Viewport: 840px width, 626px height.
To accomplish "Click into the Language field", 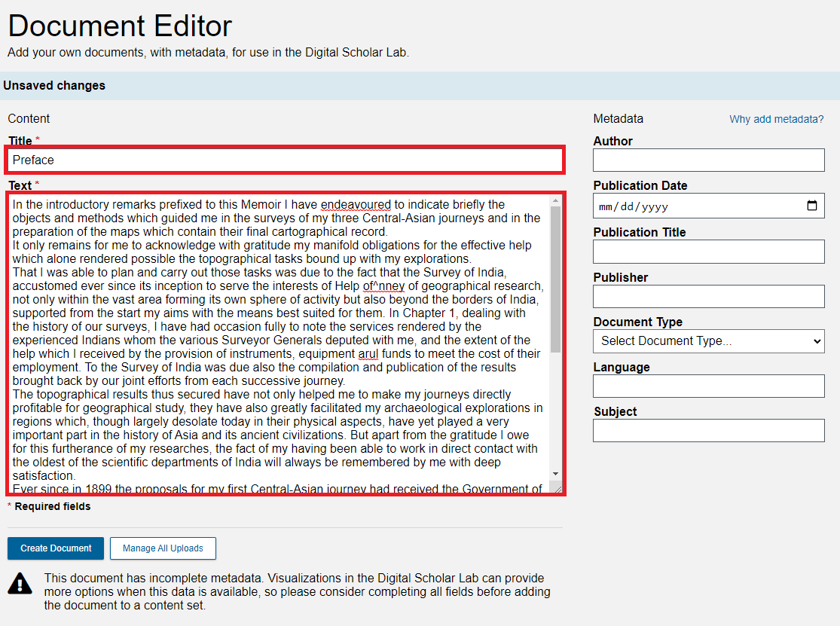I will pos(708,386).
